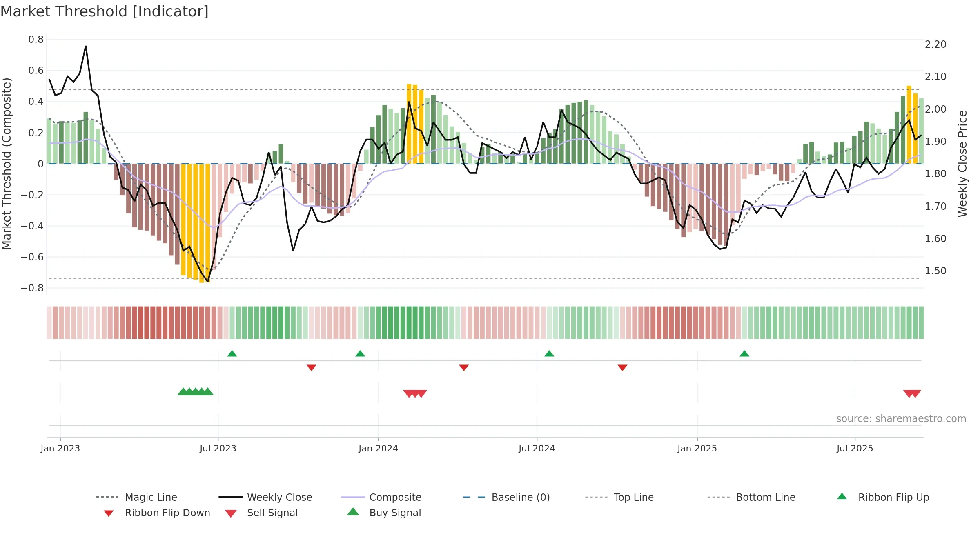Viewport: 980px width, 551px height.
Task: Click Ribbon Flip Up marker after Jan 2025
Action: point(744,353)
